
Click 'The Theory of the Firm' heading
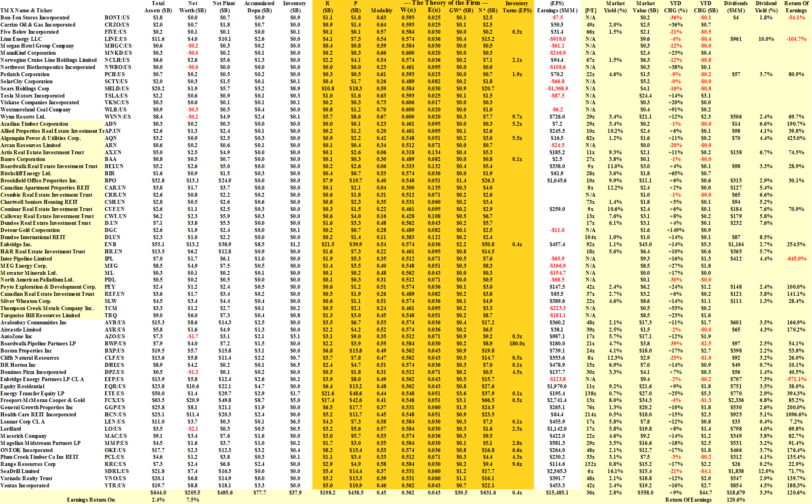click(x=446, y=3)
